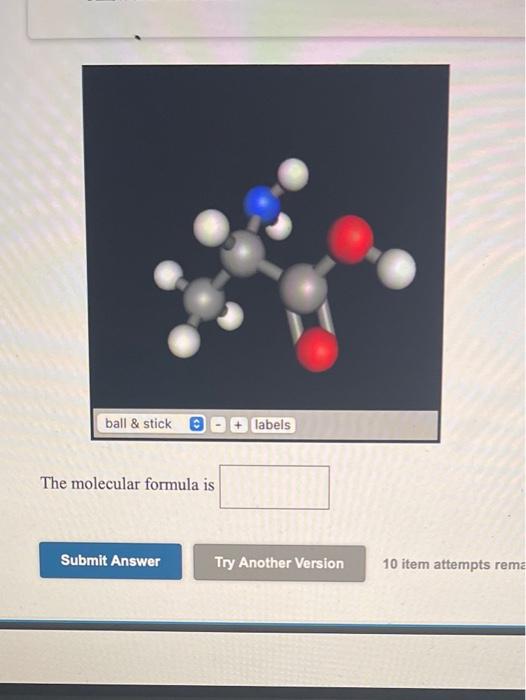Click the carbon-oxygen double bond

point(310,323)
